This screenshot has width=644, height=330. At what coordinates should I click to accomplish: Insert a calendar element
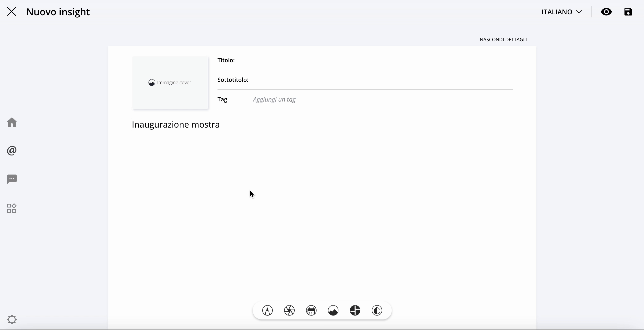click(311, 310)
